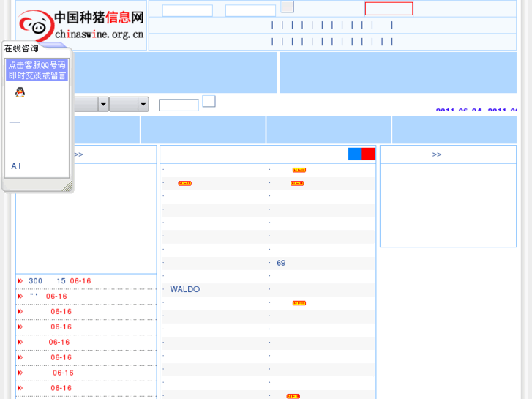Focus the leftmost input field in the header
Image resolution: width=532 pixels, height=399 pixels.
point(187,10)
